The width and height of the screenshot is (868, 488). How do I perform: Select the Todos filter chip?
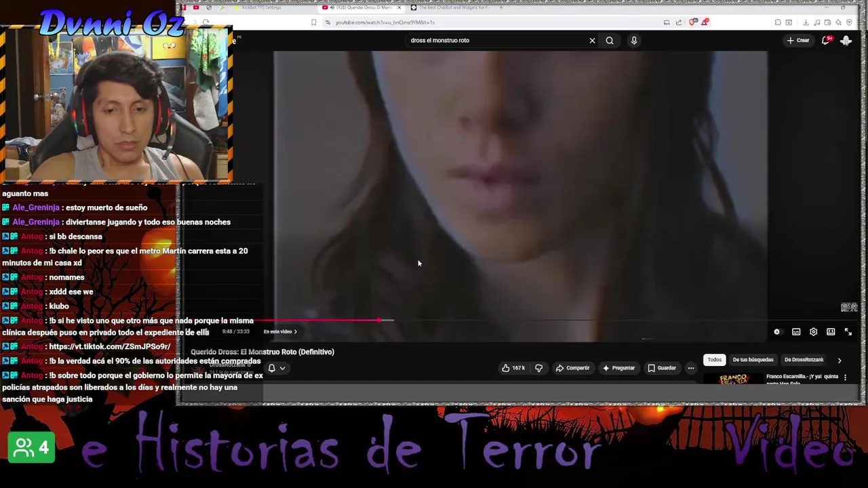click(715, 360)
